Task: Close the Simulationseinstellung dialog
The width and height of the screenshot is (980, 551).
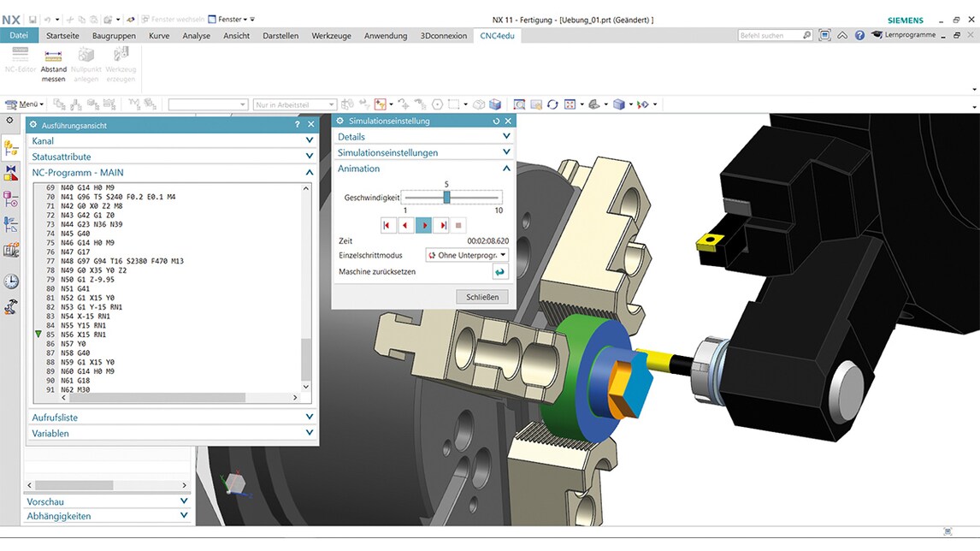Action: tap(508, 121)
